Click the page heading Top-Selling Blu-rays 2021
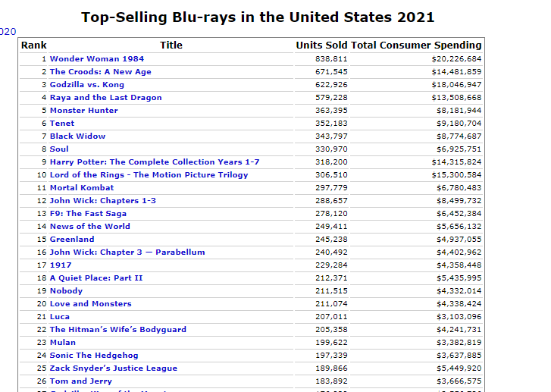Image resolution: width=551 pixels, height=392 pixels. 258,17
